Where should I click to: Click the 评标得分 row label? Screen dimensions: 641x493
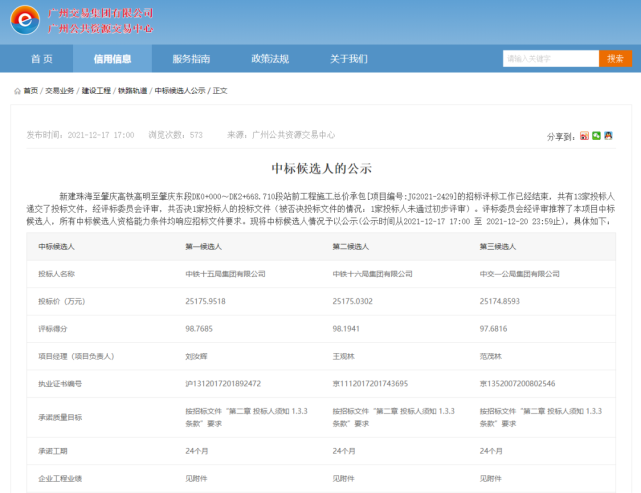[x=53, y=329]
